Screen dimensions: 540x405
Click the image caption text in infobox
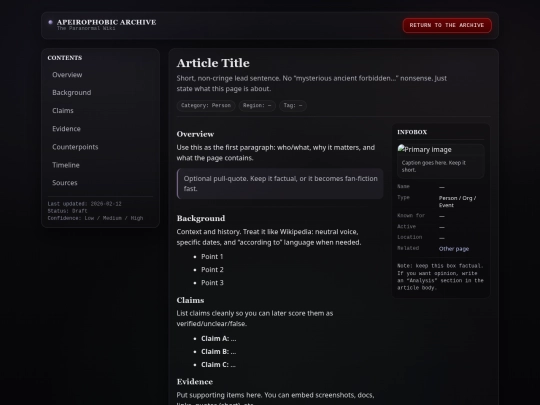434,166
